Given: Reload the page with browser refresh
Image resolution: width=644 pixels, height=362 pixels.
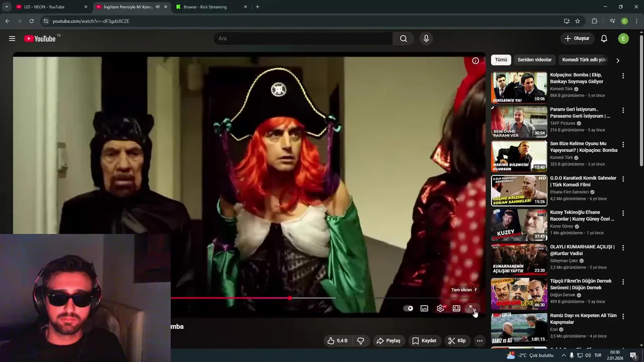Looking at the screenshot, I should (31, 21).
